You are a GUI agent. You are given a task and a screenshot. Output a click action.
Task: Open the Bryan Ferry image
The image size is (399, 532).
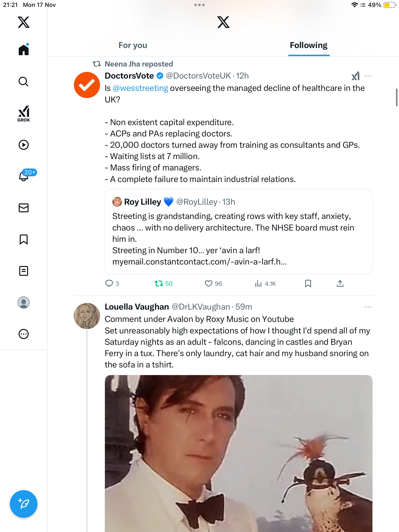[238, 453]
